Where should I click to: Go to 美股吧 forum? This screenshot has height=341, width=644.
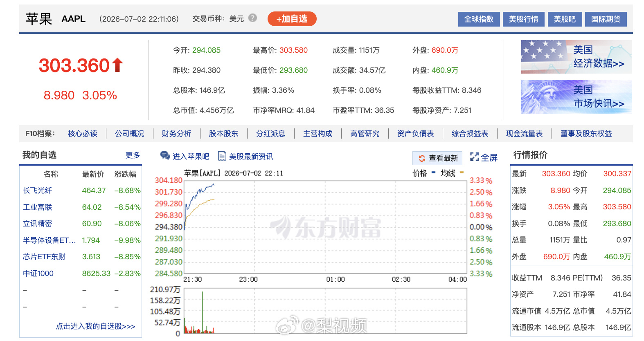565,19
